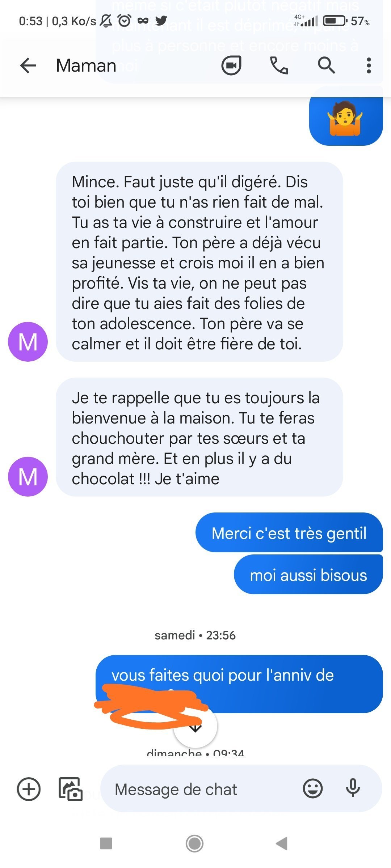Tap the "Je te rappelle" message from Maman
391x868 pixels.
[199, 437]
